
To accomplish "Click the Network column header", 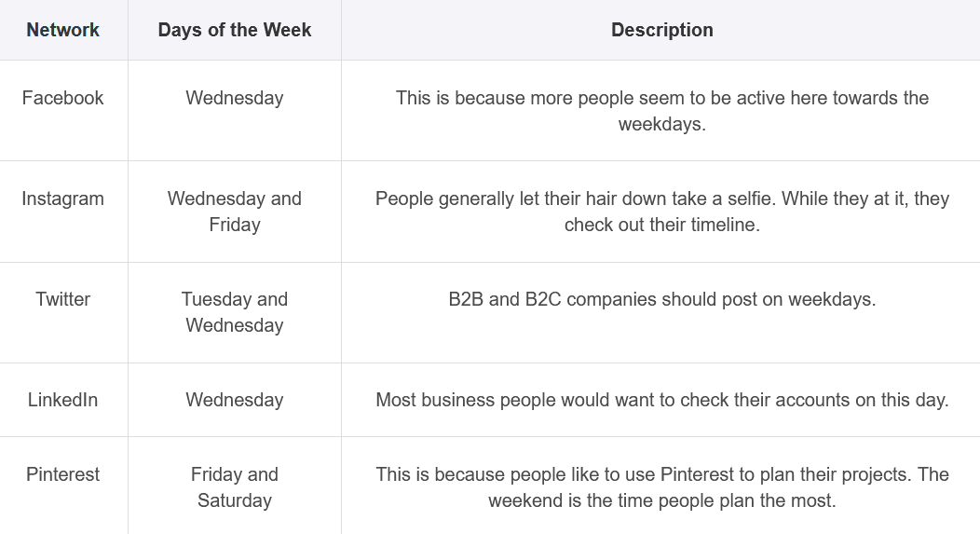I will (x=63, y=30).
